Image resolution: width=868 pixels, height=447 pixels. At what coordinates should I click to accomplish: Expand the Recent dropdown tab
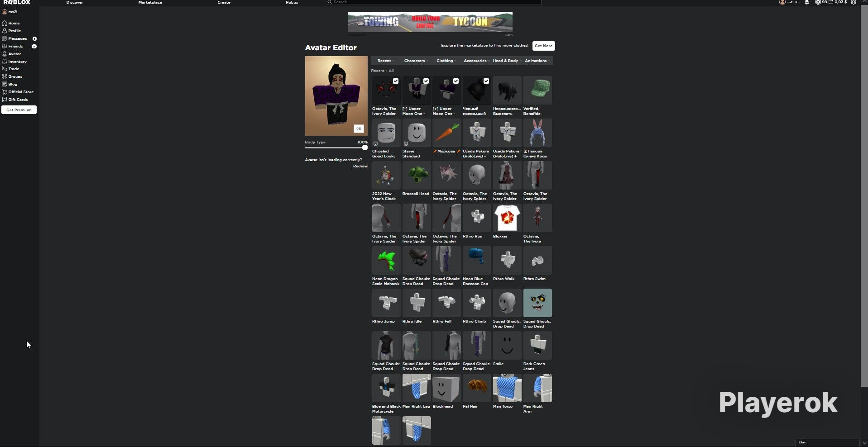[x=386, y=61]
